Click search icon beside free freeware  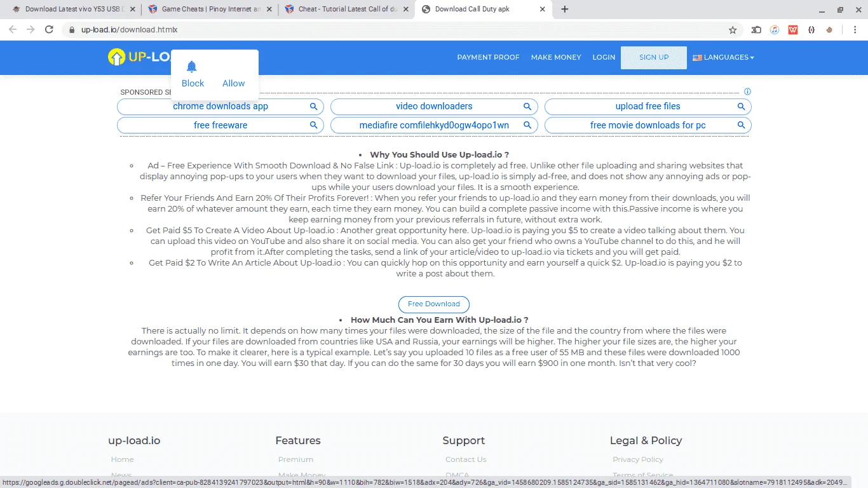[x=313, y=125]
